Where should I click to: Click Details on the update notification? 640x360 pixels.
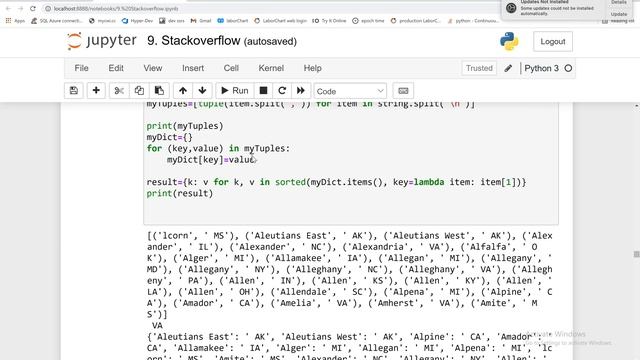coord(619,2)
